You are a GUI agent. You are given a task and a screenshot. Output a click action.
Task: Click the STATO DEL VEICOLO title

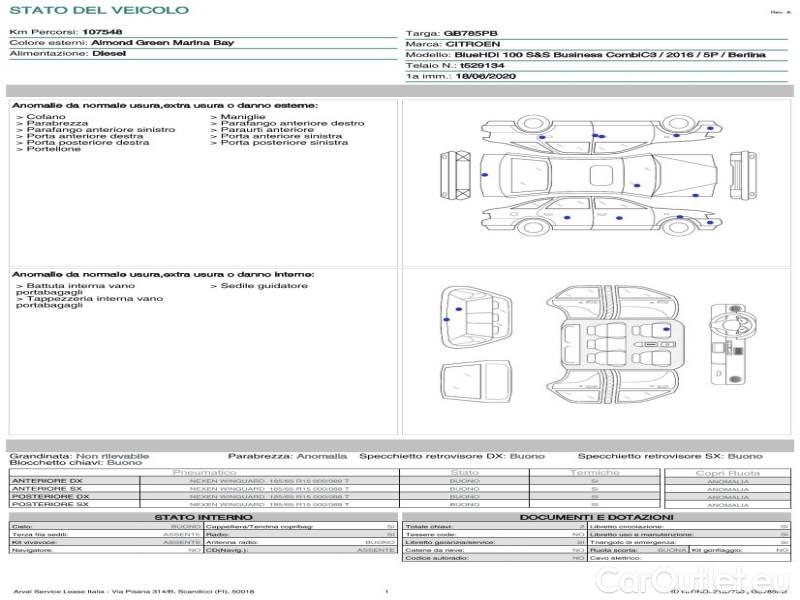pos(98,10)
